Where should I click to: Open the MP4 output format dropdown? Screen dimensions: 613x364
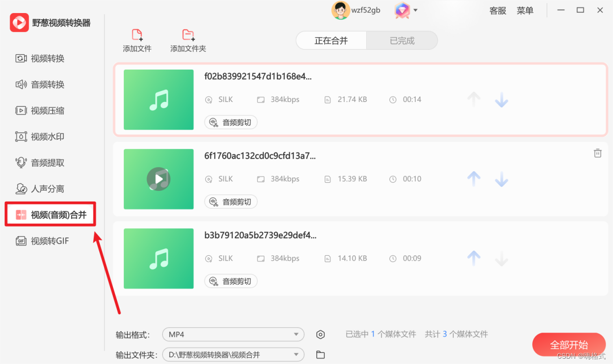[233, 334]
